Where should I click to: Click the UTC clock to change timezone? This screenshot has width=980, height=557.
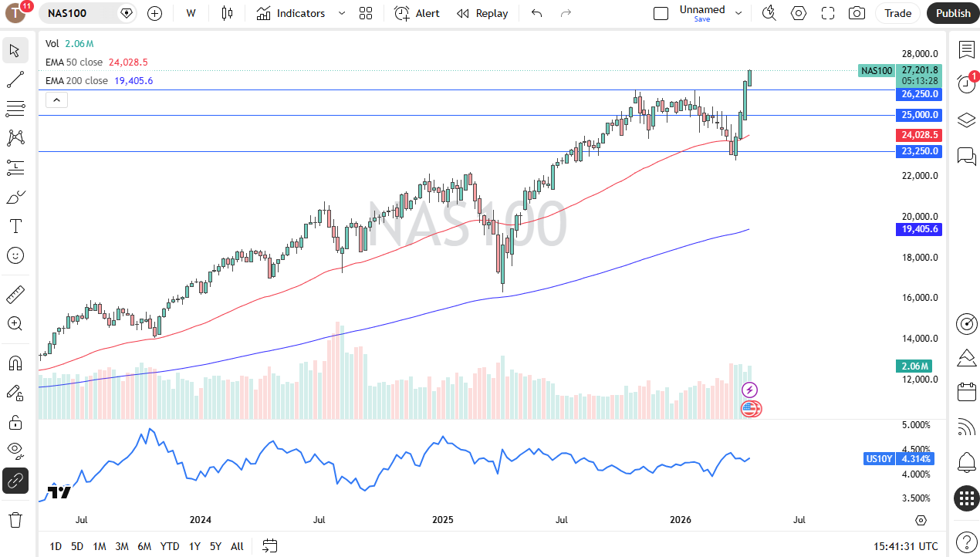907,546
